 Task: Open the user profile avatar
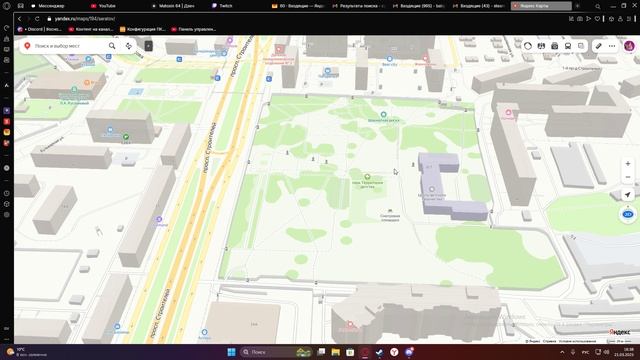(629, 46)
